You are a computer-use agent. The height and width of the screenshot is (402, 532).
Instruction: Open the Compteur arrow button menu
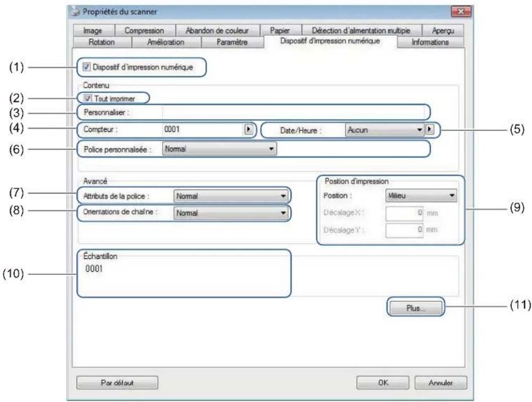click(249, 129)
